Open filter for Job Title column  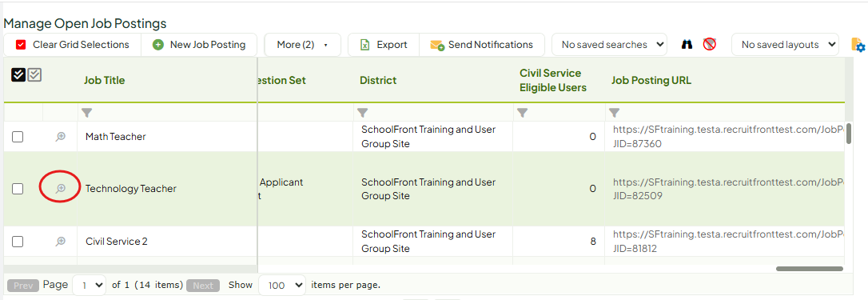click(86, 113)
